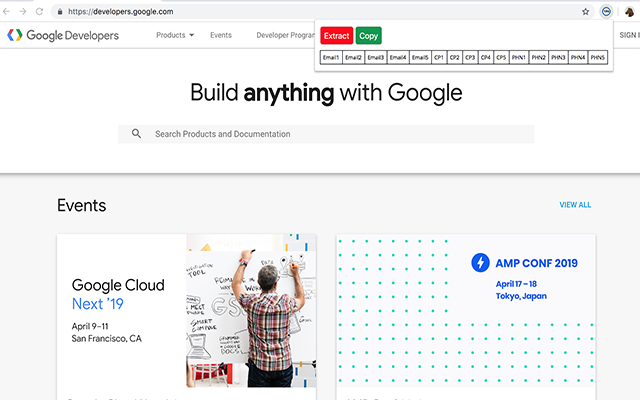Image resolution: width=640 pixels, height=400 pixels.
Task: Focus the Search Products and Documentation field
Action: point(326,134)
